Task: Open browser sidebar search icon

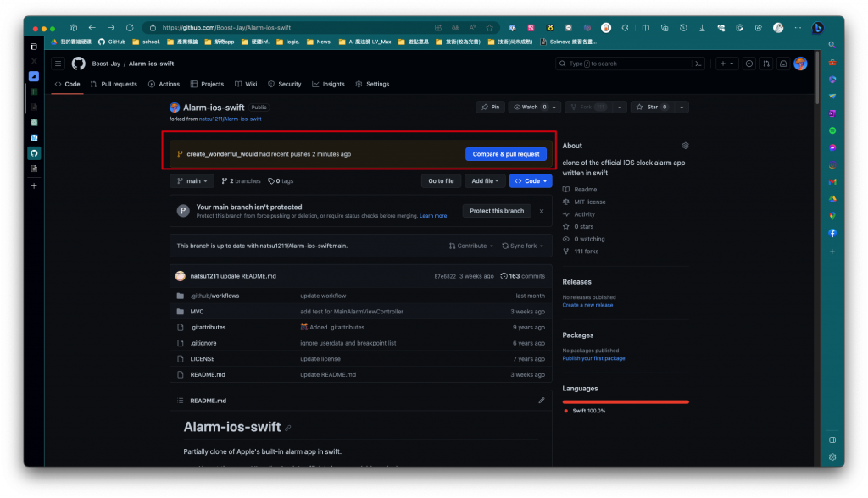Action: (832, 45)
